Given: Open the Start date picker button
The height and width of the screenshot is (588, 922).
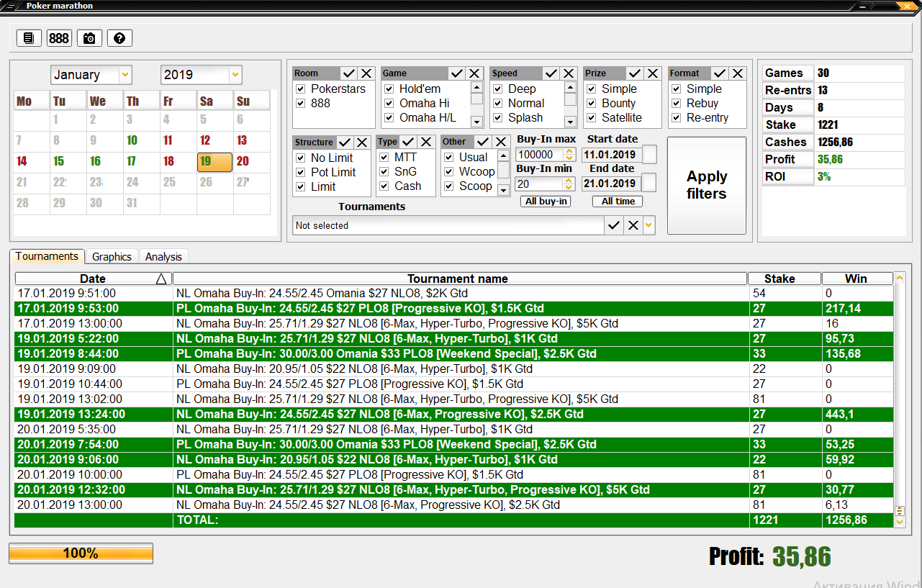Looking at the screenshot, I should (649, 155).
